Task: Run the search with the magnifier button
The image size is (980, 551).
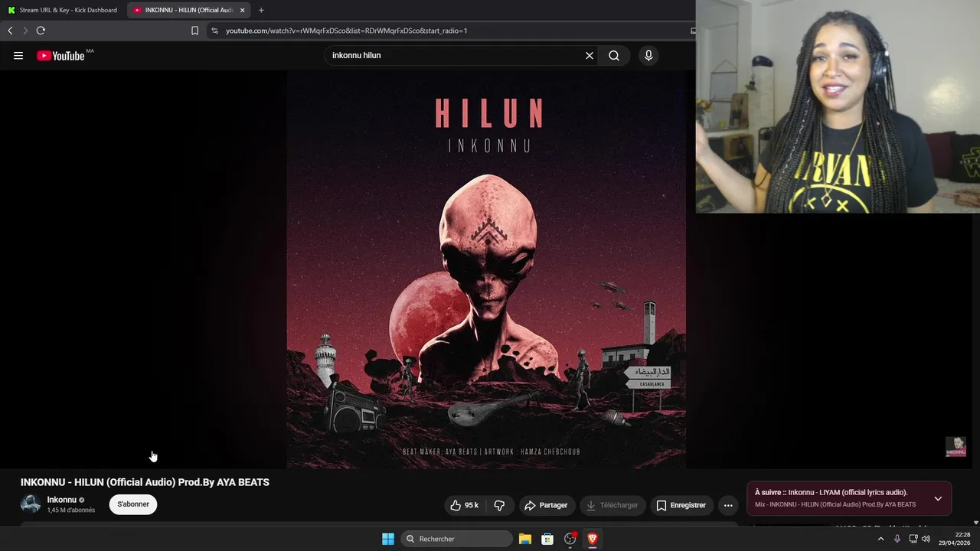Action: tap(614, 55)
